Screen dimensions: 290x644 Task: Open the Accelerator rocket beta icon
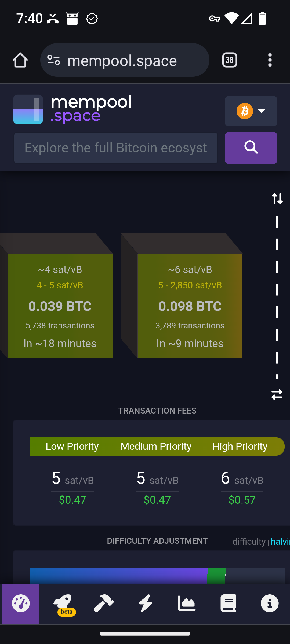click(63, 603)
